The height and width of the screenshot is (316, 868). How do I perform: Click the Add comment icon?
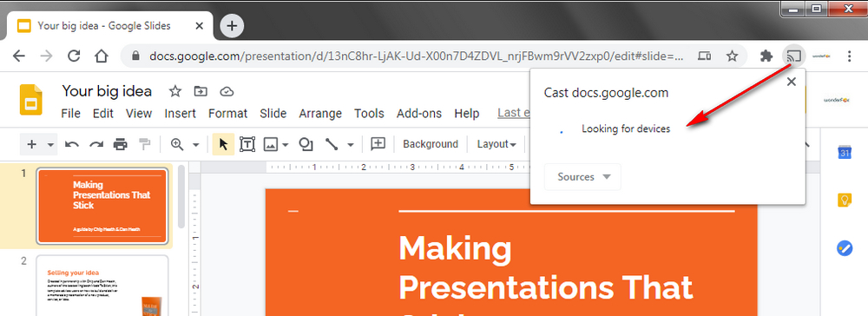pos(378,144)
